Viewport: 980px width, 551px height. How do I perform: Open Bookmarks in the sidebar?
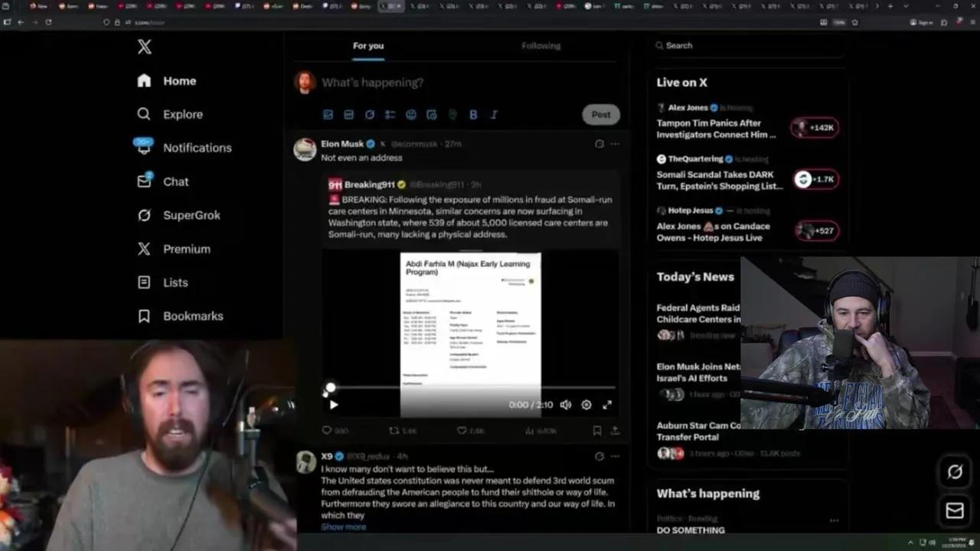[x=180, y=316]
